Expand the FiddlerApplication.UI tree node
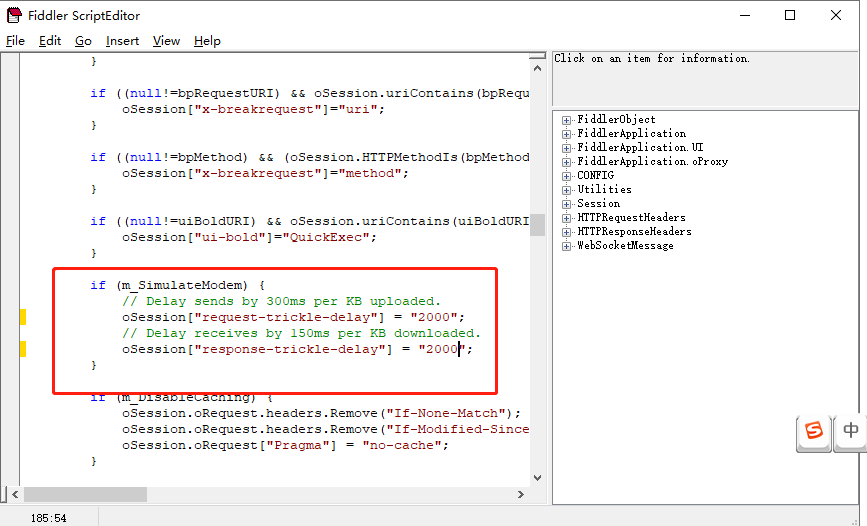Image resolution: width=867 pixels, height=526 pixels. click(x=566, y=148)
